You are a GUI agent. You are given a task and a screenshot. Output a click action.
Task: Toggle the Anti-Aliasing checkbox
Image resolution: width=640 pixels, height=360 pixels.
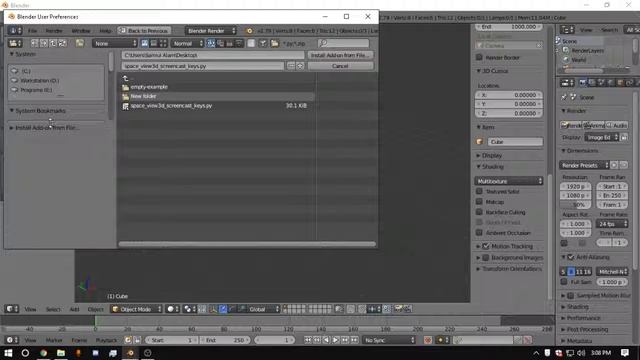coord(571,257)
